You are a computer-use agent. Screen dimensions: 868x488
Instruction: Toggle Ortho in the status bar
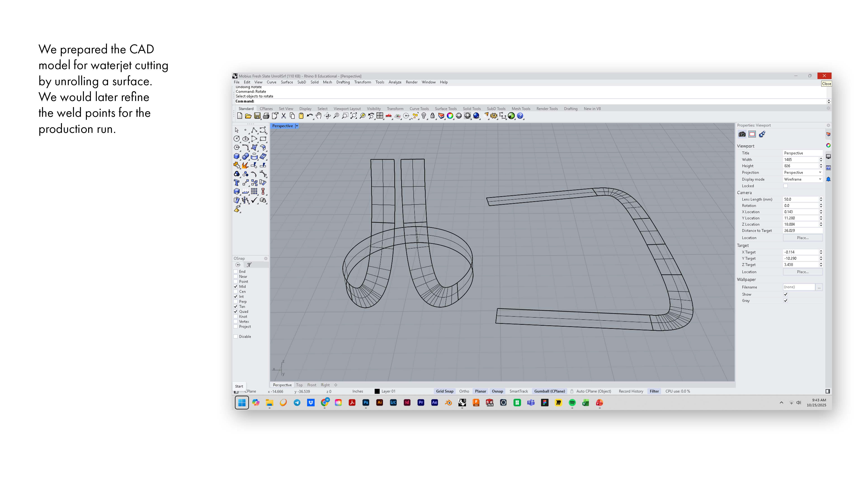(x=464, y=391)
